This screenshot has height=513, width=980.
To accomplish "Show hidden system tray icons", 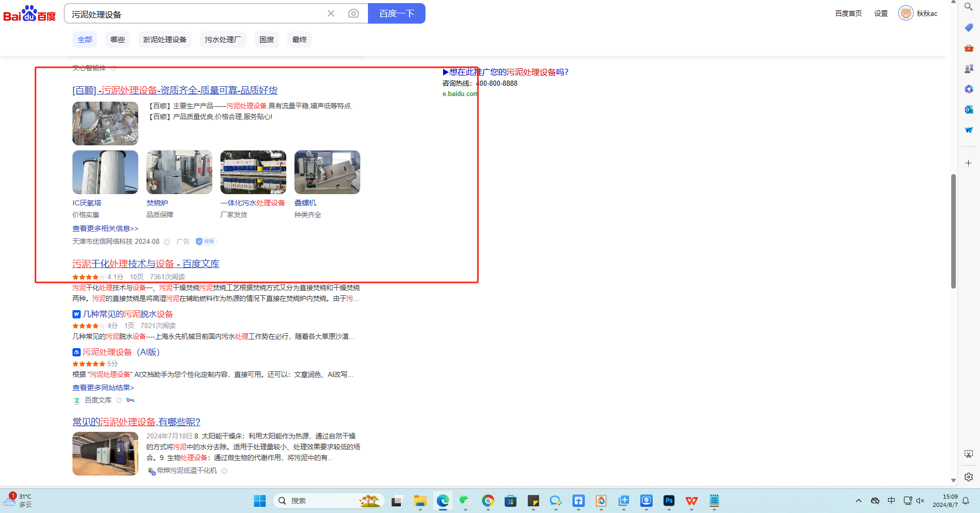I will tap(858, 501).
